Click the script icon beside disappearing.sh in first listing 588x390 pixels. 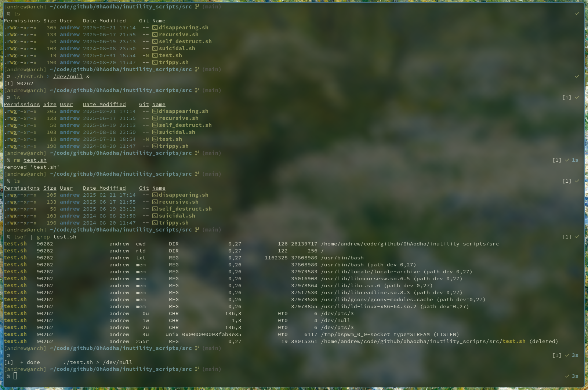click(155, 28)
